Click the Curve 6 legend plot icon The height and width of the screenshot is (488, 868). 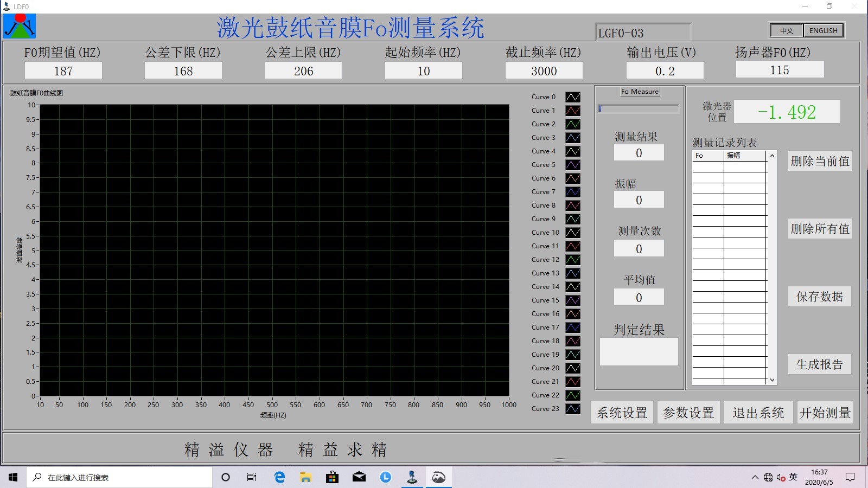(573, 178)
